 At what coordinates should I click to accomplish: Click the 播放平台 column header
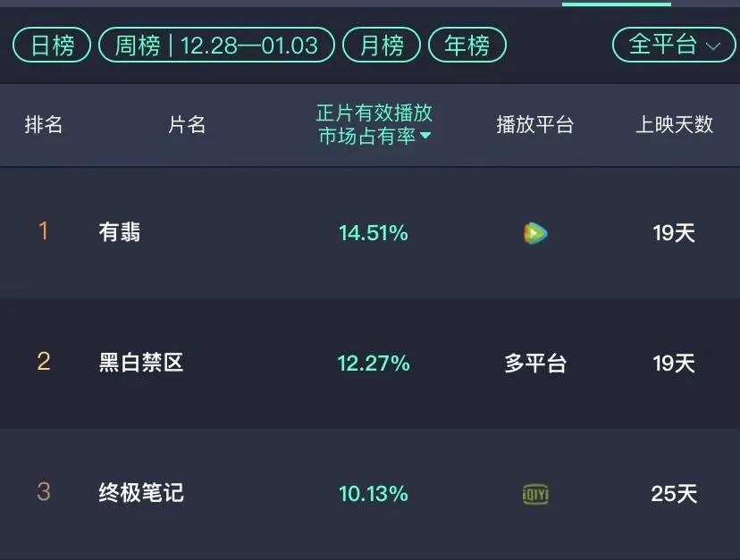534,124
